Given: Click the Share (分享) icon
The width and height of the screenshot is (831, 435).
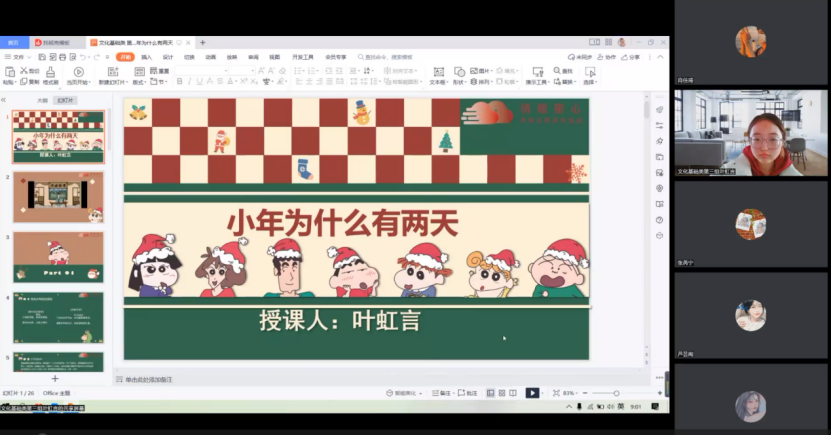Looking at the screenshot, I should pyautogui.click(x=624, y=57).
